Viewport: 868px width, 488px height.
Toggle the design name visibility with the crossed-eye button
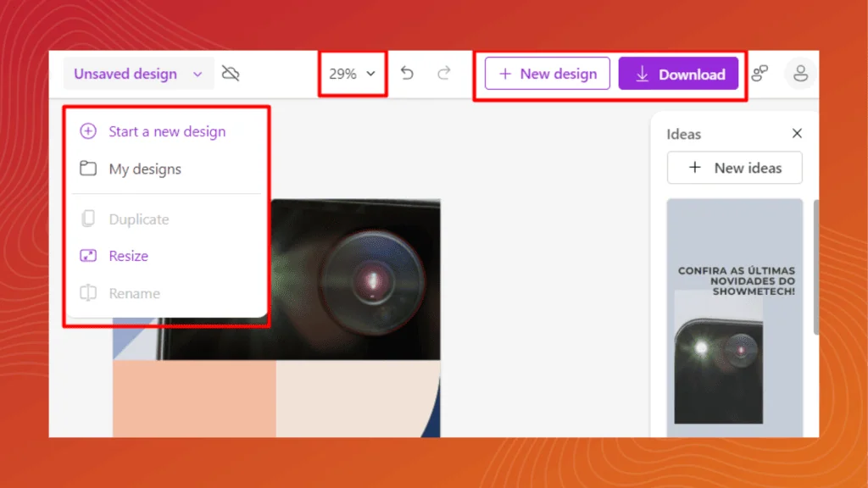(x=230, y=74)
